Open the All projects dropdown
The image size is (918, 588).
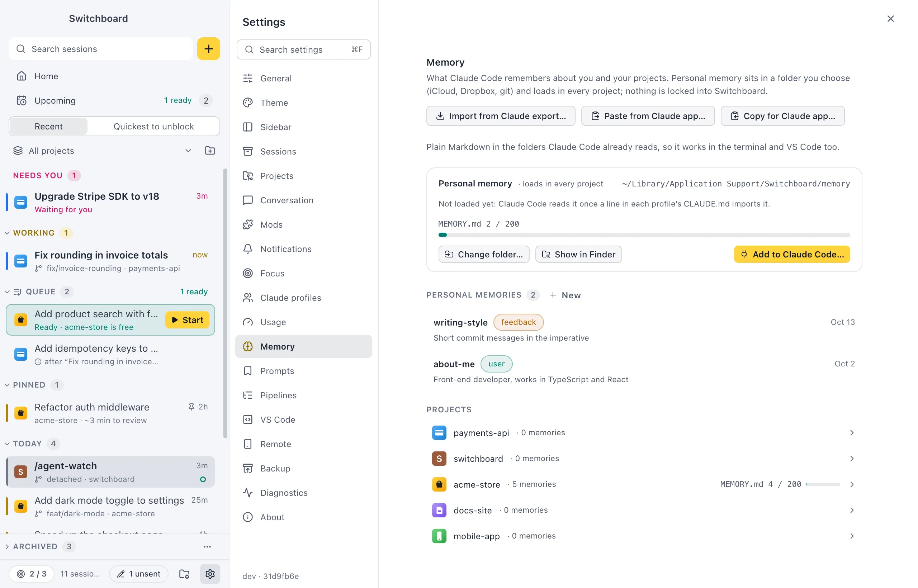pos(102,151)
